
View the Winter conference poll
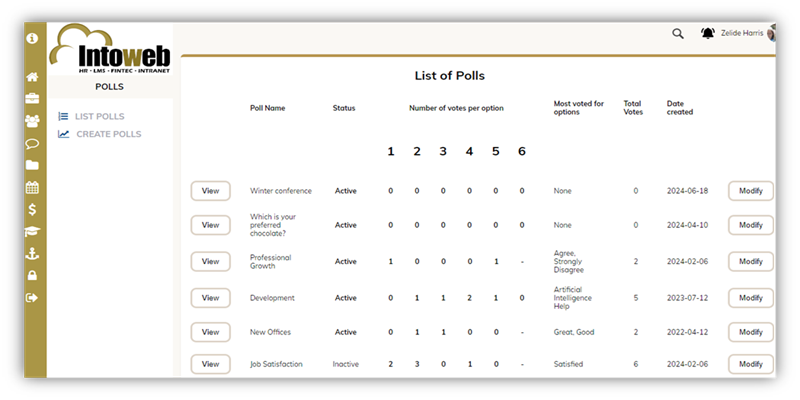coord(210,191)
